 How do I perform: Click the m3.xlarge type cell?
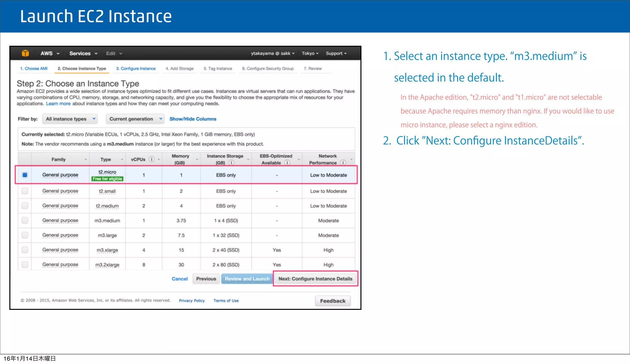[x=107, y=250]
